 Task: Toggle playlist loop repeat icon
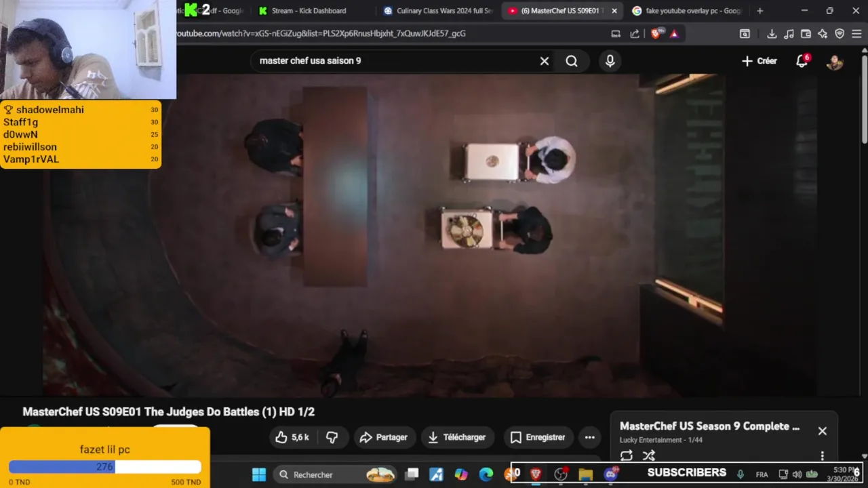626,455
